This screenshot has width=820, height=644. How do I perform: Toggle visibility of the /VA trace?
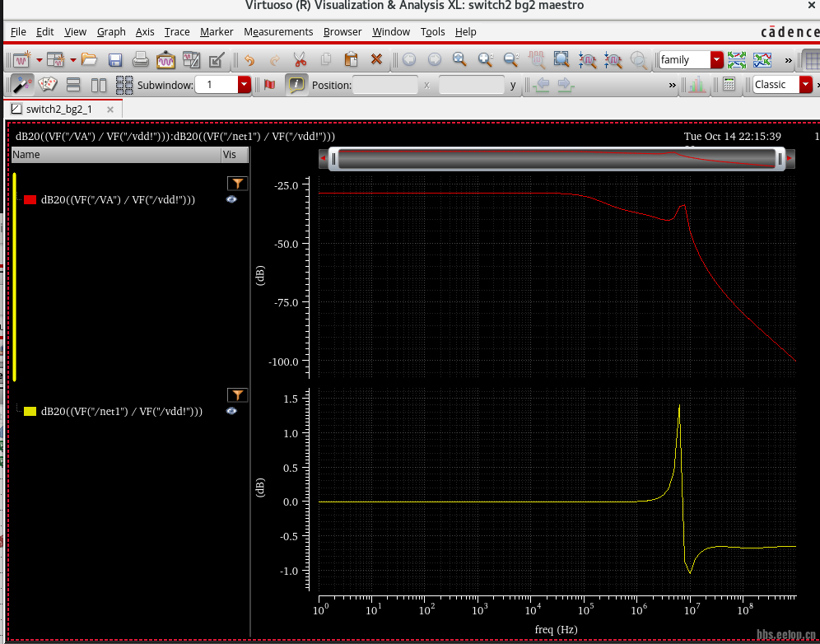click(231, 199)
